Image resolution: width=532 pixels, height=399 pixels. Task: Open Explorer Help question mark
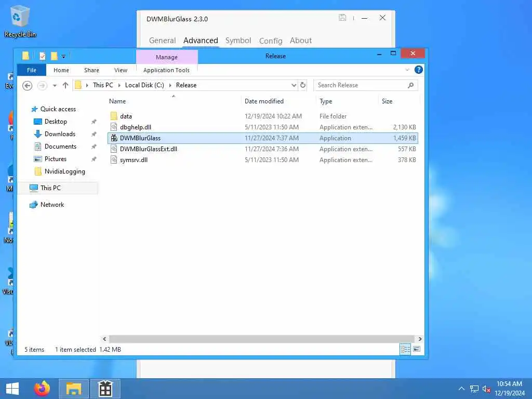tap(419, 70)
